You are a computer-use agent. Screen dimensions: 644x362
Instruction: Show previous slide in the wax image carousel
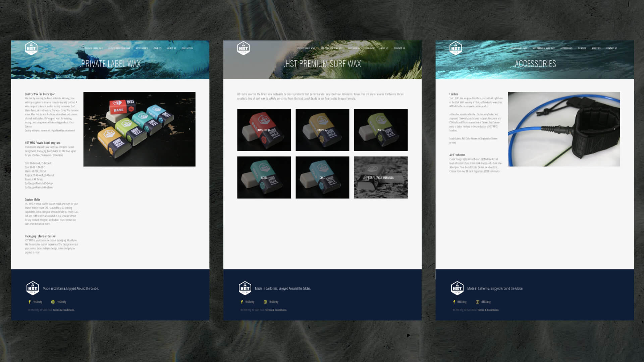[x=89, y=129]
